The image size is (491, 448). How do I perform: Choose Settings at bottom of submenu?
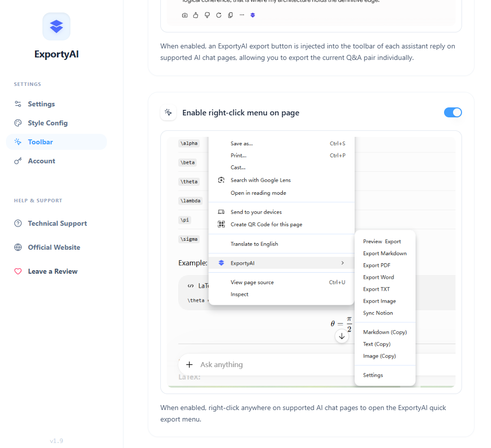385,375
